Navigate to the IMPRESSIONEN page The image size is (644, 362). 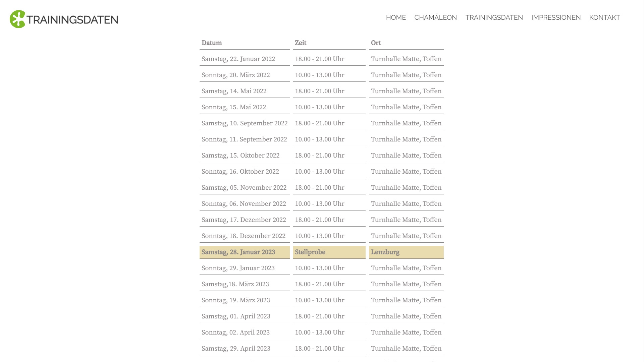tap(556, 17)
